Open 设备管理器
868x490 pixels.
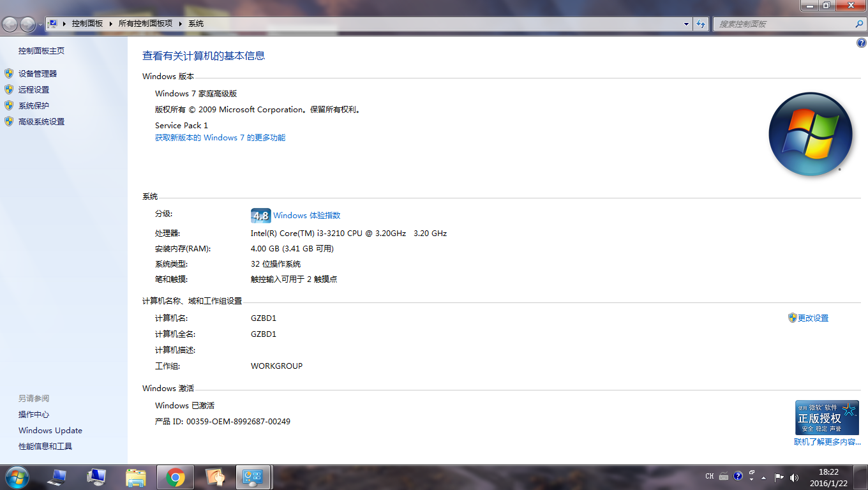(38, 74)
